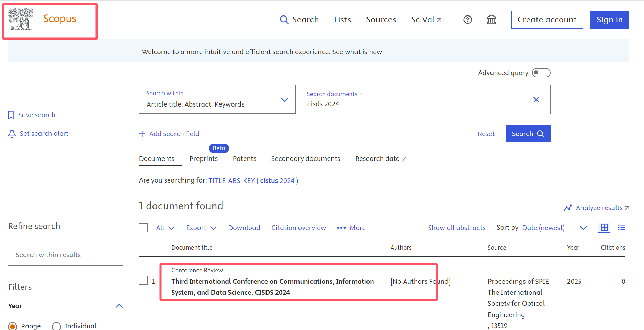Click the Document title column header
The image size is (644, 330).
192,247
